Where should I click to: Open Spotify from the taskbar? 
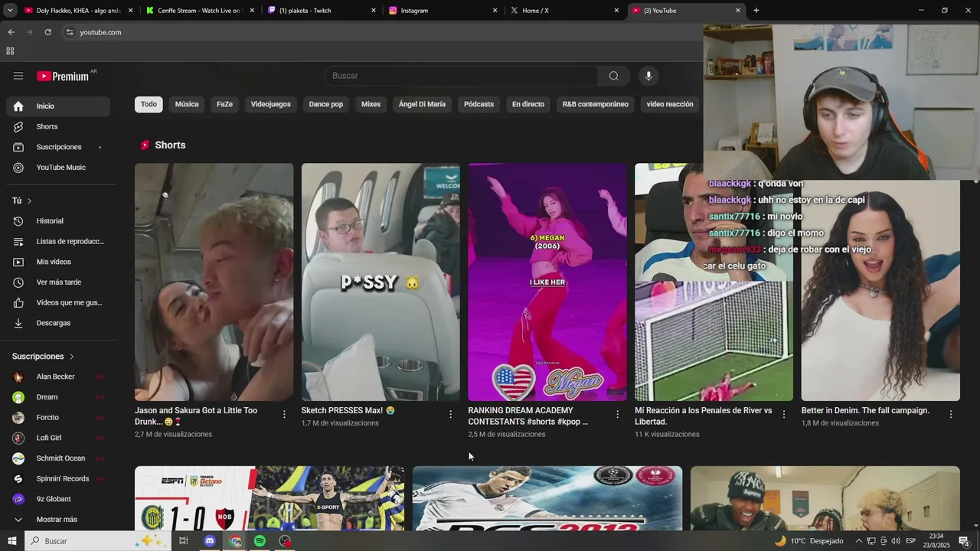[260, 541]
